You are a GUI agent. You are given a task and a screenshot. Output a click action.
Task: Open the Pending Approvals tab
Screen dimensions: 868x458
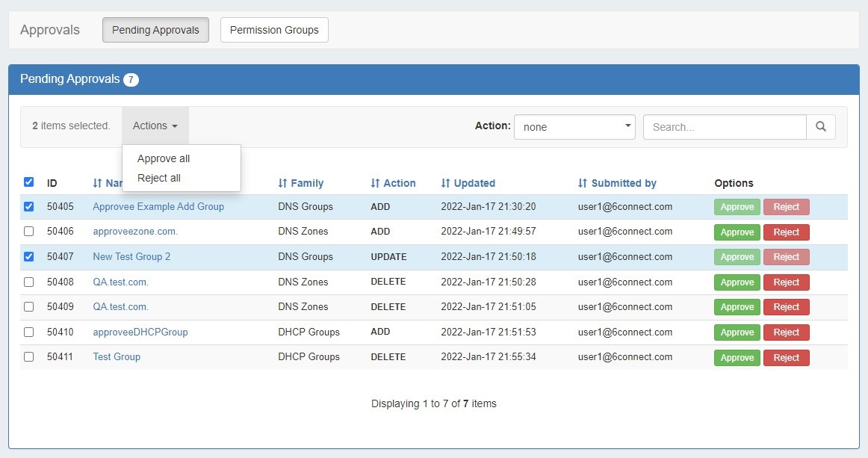coord(155,30)
